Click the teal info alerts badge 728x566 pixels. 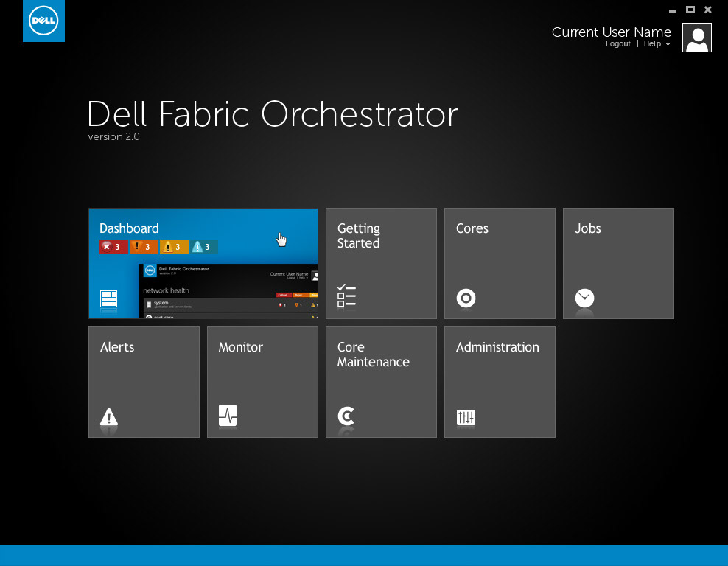(x=203, y=247)
